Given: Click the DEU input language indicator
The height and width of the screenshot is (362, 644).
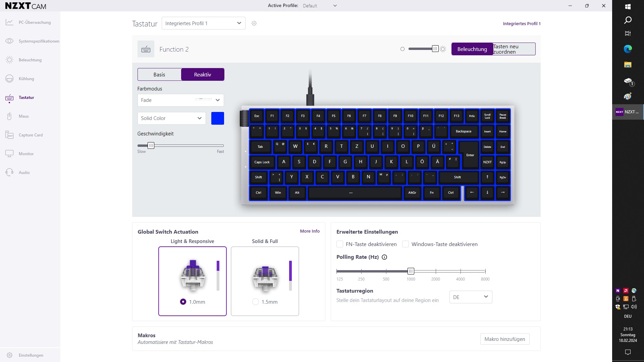Looking at the screenshot, I should [x=628, y=316].
